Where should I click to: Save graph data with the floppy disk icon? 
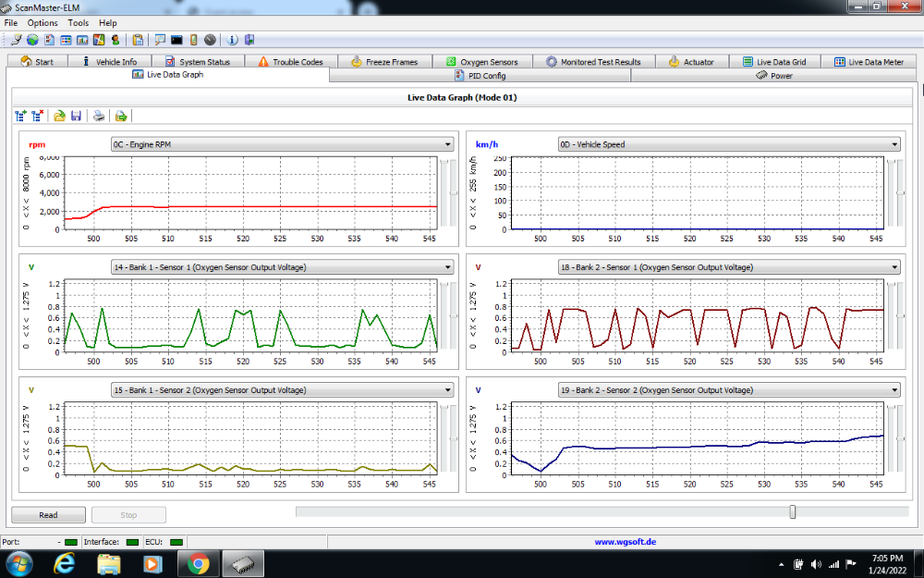pyautogui.click(x=76, y=116)
